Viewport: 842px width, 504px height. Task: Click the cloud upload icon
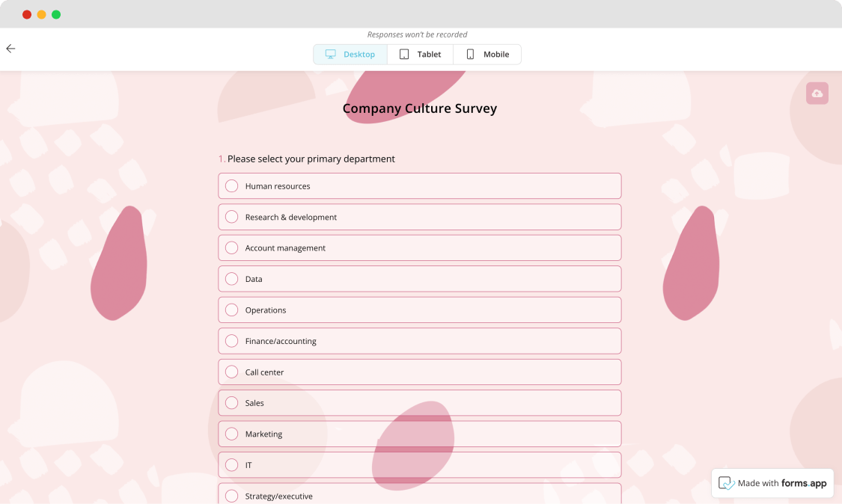tap(817, 93)
